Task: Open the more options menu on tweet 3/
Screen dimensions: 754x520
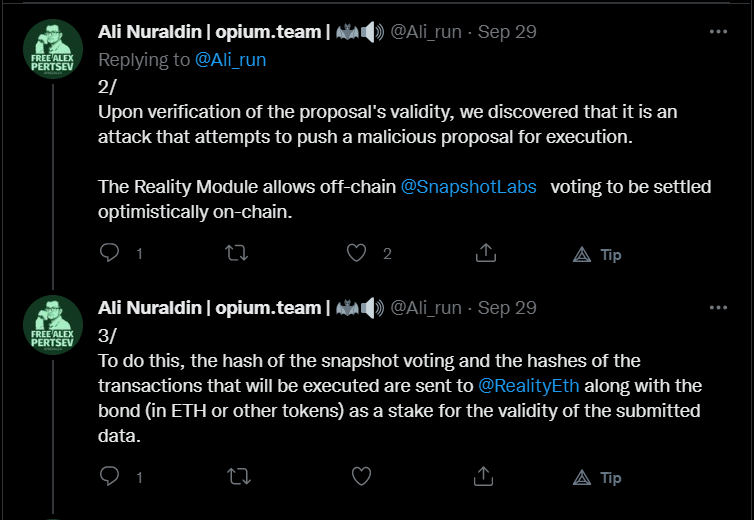Action: pyautogui.click(x=718, y=308)
